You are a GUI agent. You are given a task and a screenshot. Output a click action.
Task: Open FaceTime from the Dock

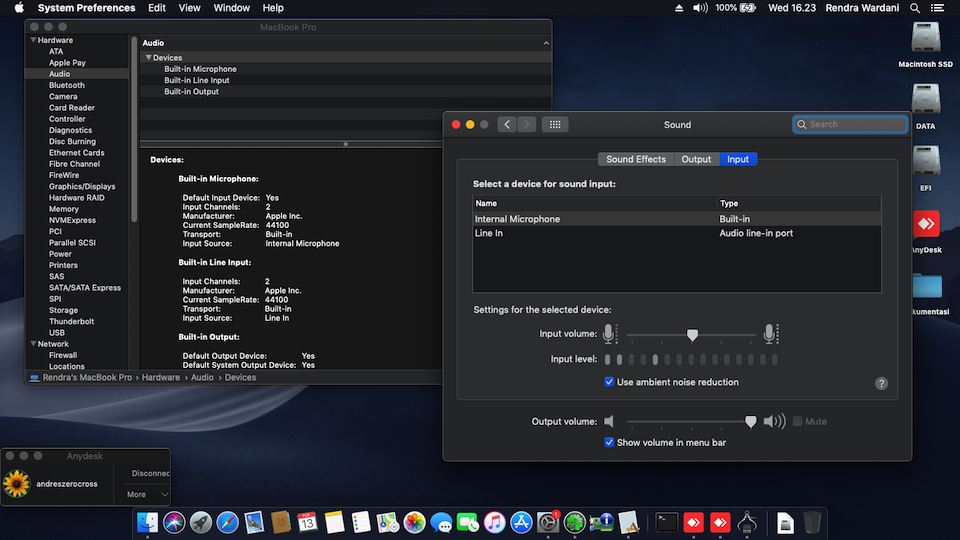pos(468,522)
